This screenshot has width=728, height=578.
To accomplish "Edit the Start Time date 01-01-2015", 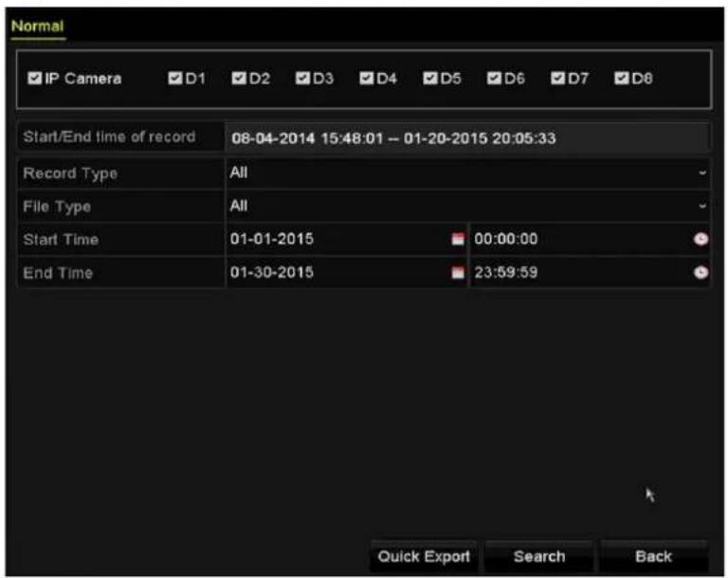I will (x=272, y=239).
